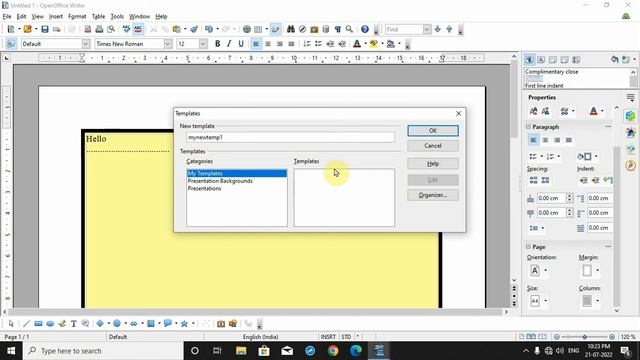Click the Zoom magnifier icon
This screenshot has height=360, width=640.
pyautogui.click(x=349, y=29)
